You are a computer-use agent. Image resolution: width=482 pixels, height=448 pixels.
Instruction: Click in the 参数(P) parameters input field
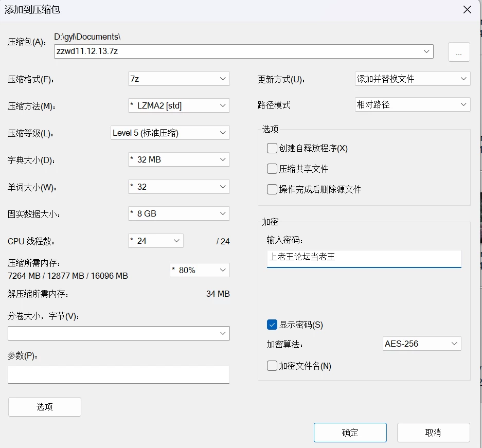coord(119,374)
